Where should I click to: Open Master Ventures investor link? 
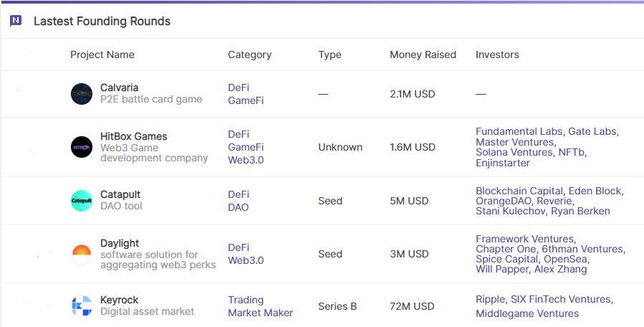(514, 142)
